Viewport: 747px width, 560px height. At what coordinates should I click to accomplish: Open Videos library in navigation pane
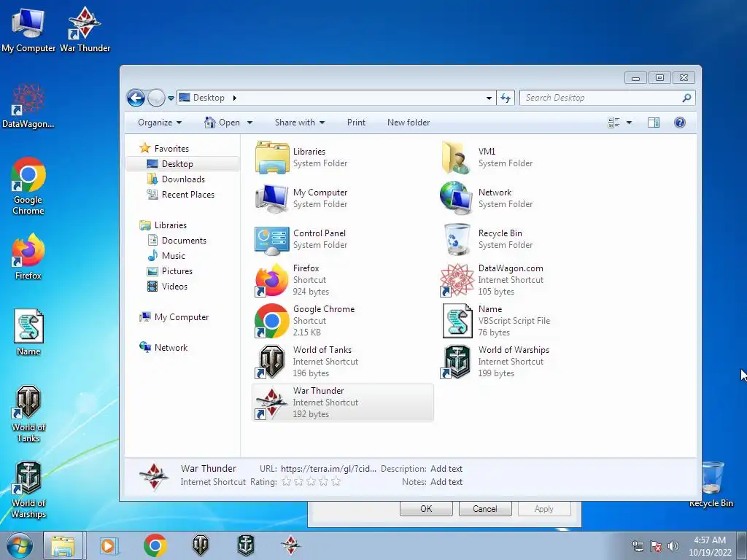pyautogui.click(x=174, y=286)
